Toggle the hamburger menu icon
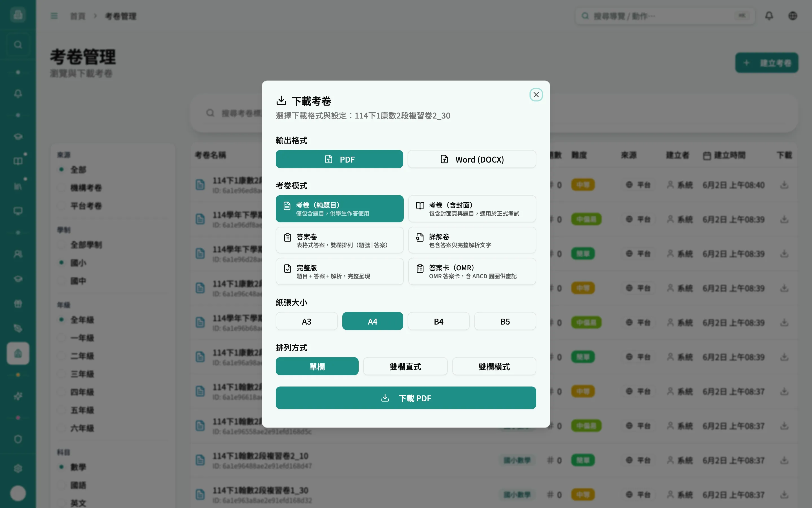The height and width of the screenshot is (508, 812). click(54, 16)
